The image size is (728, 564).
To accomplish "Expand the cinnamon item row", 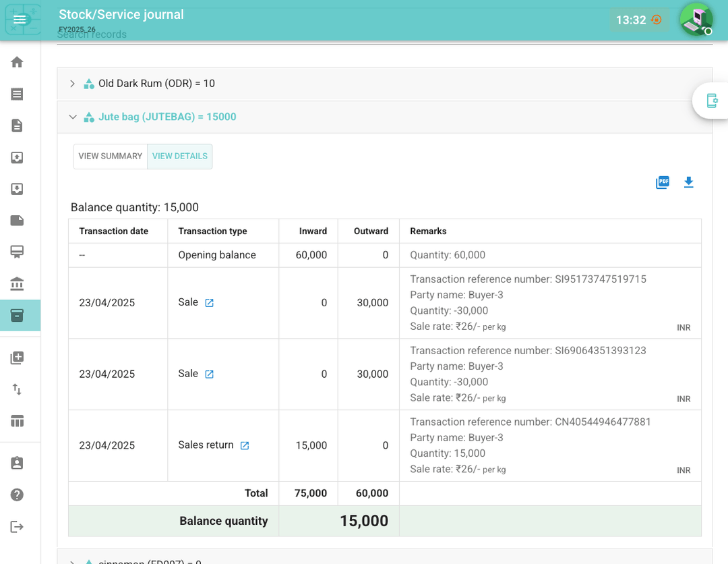I will tap(73, 561).
